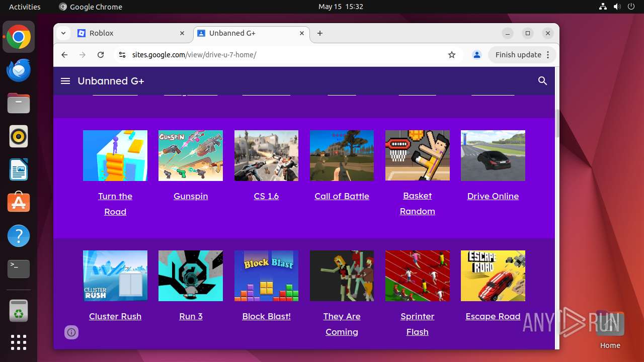Follow the Call of Battle link
644x362 pixels.
[342, 196]
